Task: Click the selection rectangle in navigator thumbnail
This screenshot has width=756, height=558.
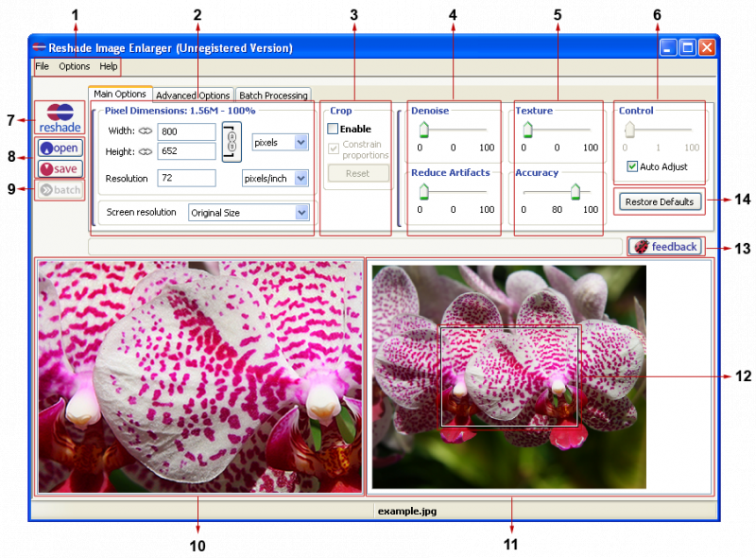Action: (509, 377)
